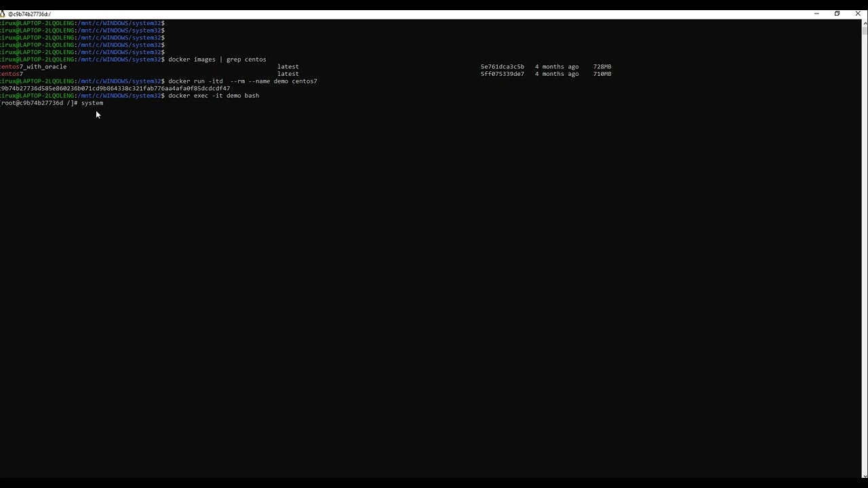Restore down the terminal window
The image size is (868, 488).
(837, 14)
